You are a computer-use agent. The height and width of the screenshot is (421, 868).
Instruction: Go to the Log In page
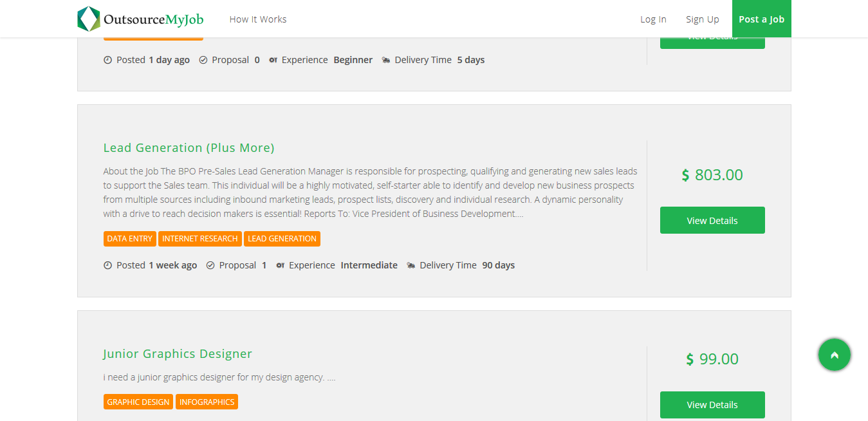[x=653, y=19]
